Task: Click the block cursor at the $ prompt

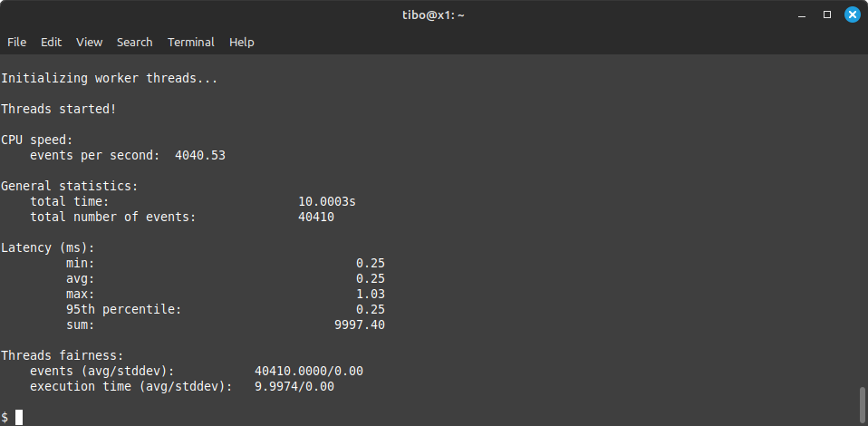Action: pyautogui.click(x=19, y=417)
